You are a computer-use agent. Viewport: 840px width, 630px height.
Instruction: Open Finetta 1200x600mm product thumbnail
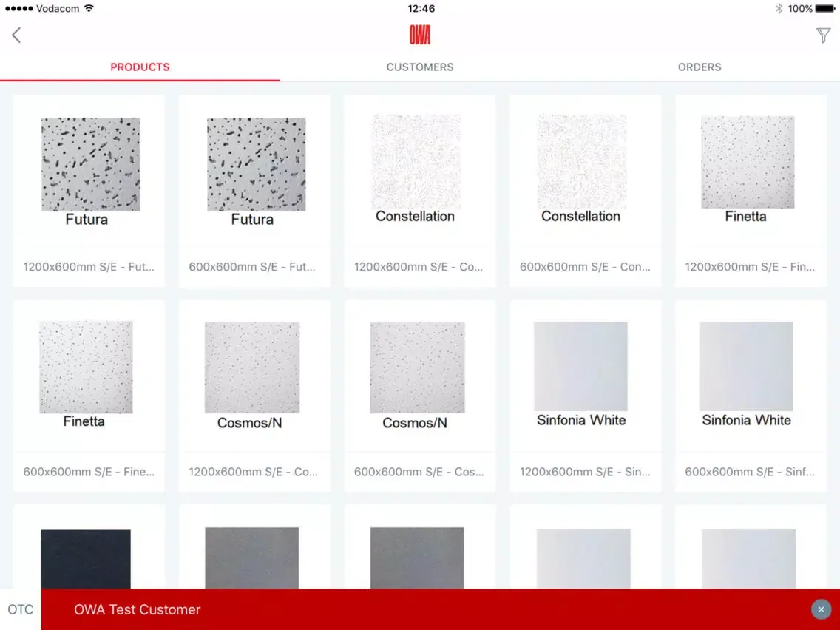click(x=748, y=163)
